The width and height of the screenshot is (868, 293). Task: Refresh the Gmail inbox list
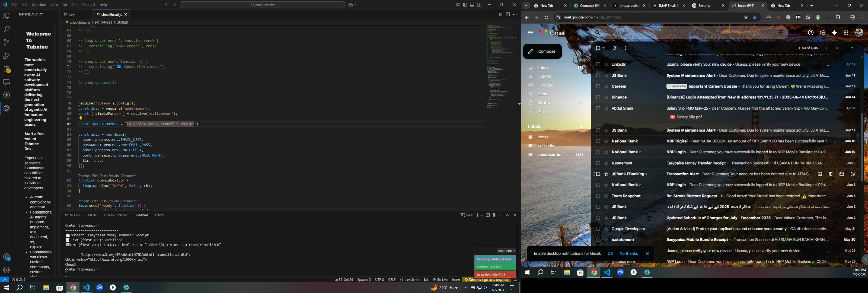coord(614,48)
